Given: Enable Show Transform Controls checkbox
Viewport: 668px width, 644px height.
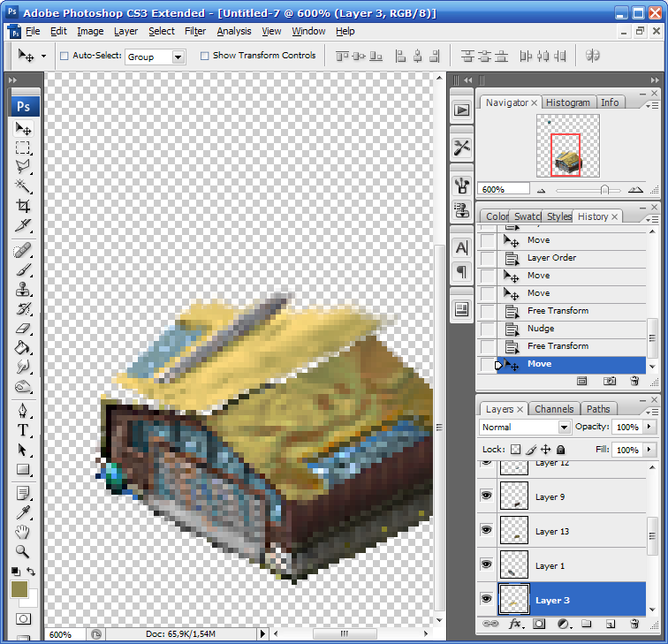Looking at the screenshot, I should point(204,56).
